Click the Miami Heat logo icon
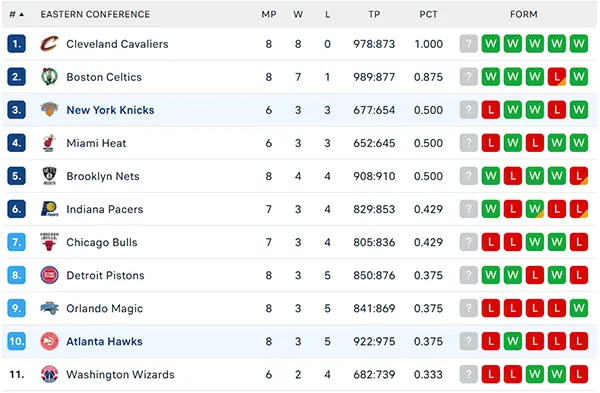This screenshot has height=393, width=600. [x=49, y=143]
